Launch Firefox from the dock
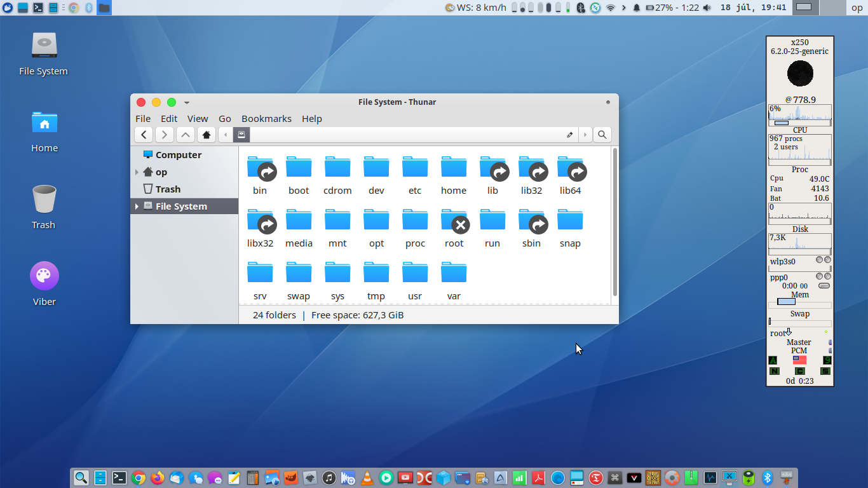Viewport: 868px width, 488px height. [158, 478]
